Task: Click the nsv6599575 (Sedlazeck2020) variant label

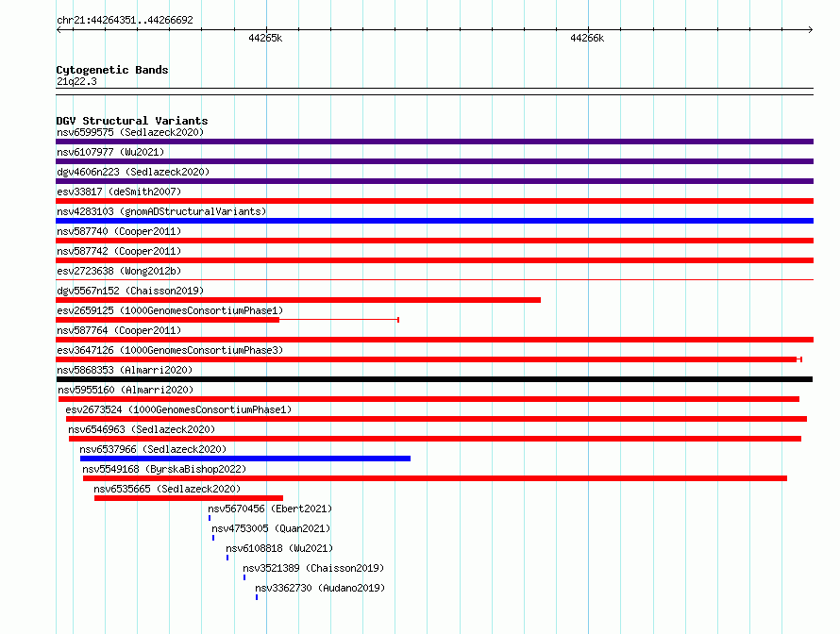Action: click(130, 132)
